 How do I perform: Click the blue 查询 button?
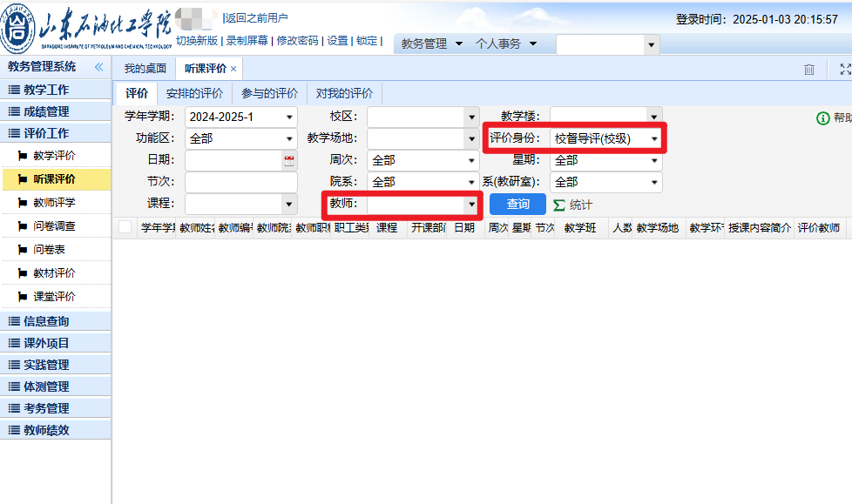517,204
